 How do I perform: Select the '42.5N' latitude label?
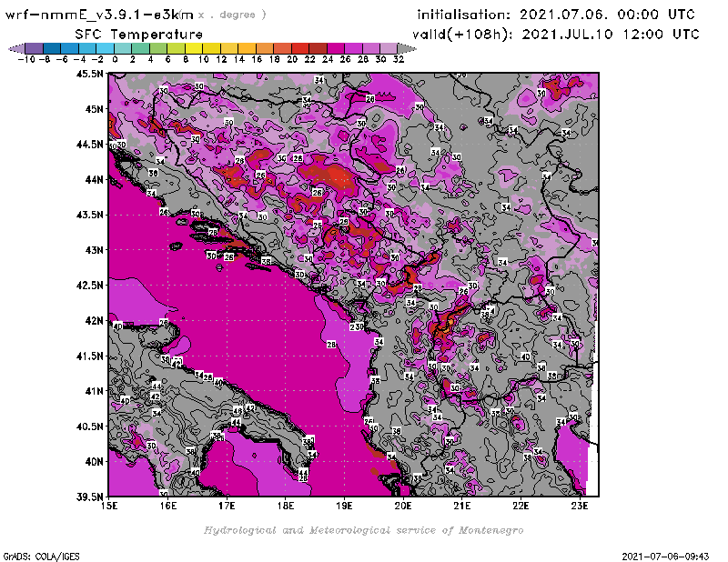[90, 286]
